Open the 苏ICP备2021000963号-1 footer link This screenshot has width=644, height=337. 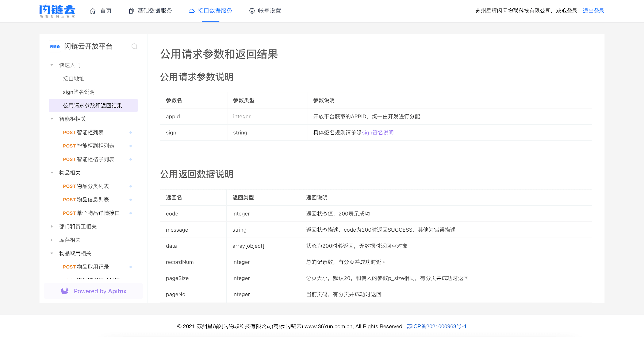point(436,326)
